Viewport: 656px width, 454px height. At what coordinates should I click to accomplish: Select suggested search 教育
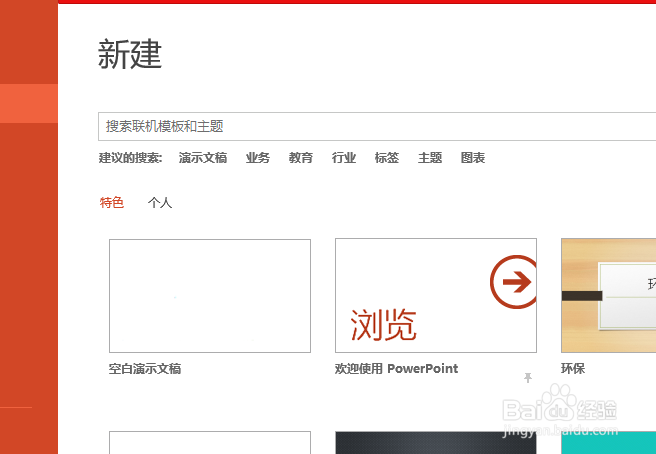(x=301, y=158)
